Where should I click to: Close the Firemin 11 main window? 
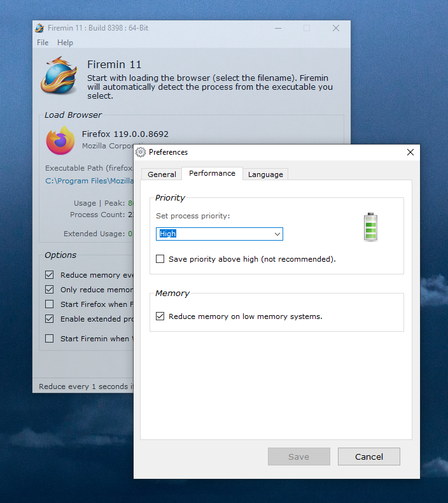tap(336, 28)
